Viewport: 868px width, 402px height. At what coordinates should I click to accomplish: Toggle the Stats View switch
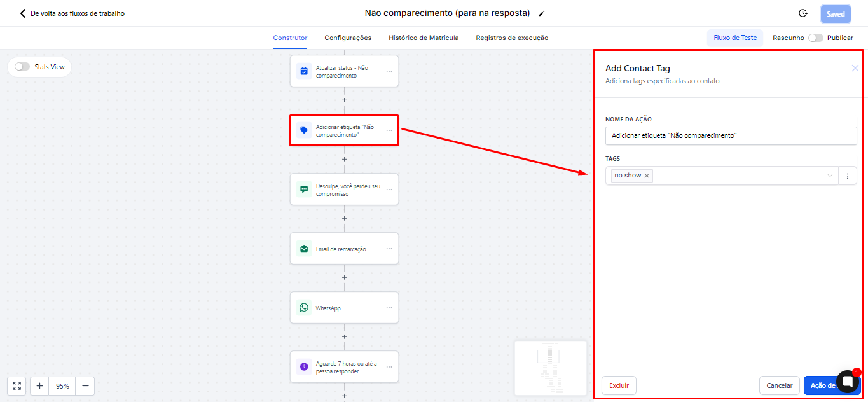click(22, 67)
